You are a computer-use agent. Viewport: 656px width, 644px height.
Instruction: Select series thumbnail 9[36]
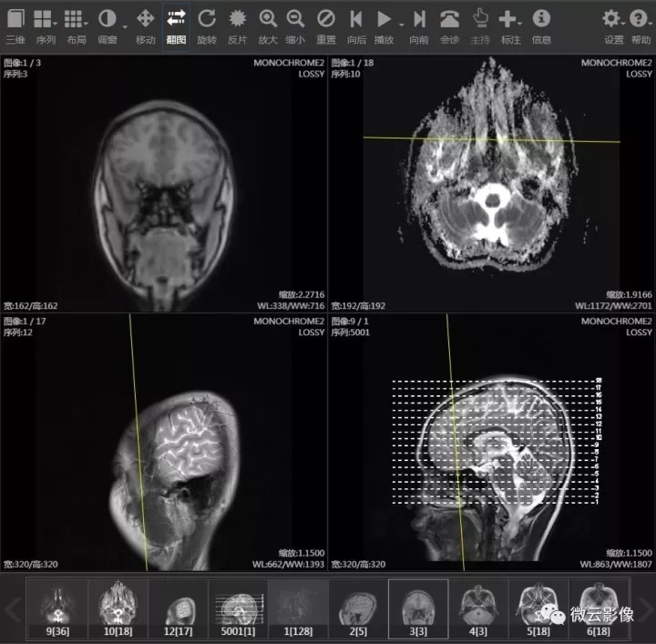click(x=57, y=608)
